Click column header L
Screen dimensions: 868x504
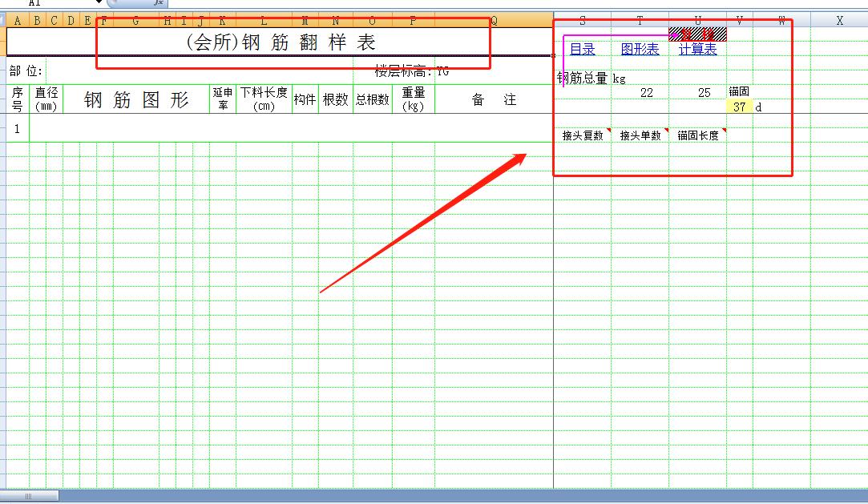[264, 21]
